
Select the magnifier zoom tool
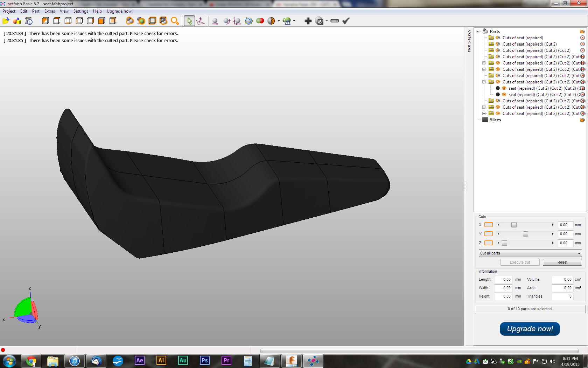click(x=175, y=21)
